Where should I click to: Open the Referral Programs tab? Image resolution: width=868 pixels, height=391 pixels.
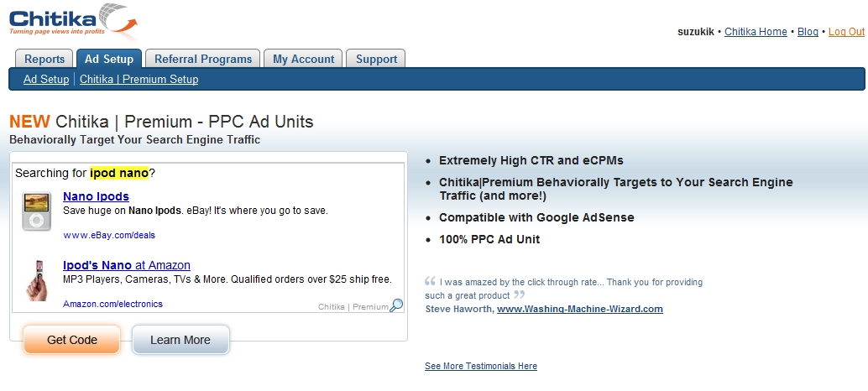(203, 59)
